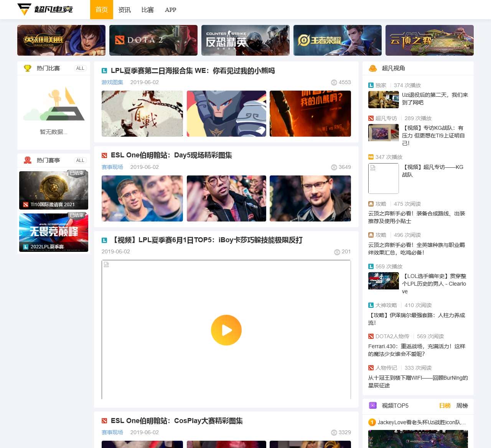The height and width of the screenshot is (448, 491).
Task: Click 赛事现场 tag in the Day5 article
Action: (x=112, y=167)
